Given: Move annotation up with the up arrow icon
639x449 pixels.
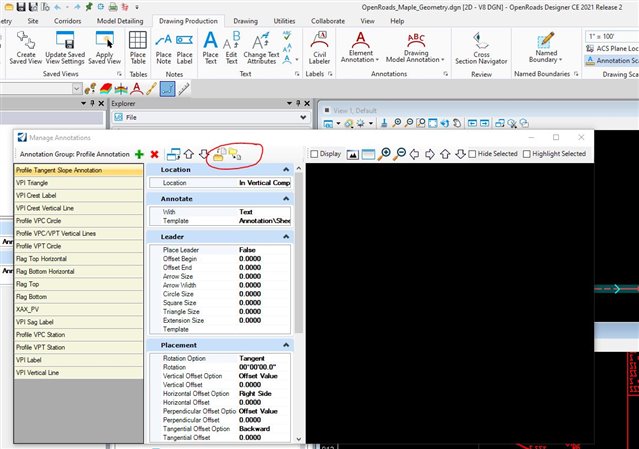Looking at the screenshot, I should point(188,154).
